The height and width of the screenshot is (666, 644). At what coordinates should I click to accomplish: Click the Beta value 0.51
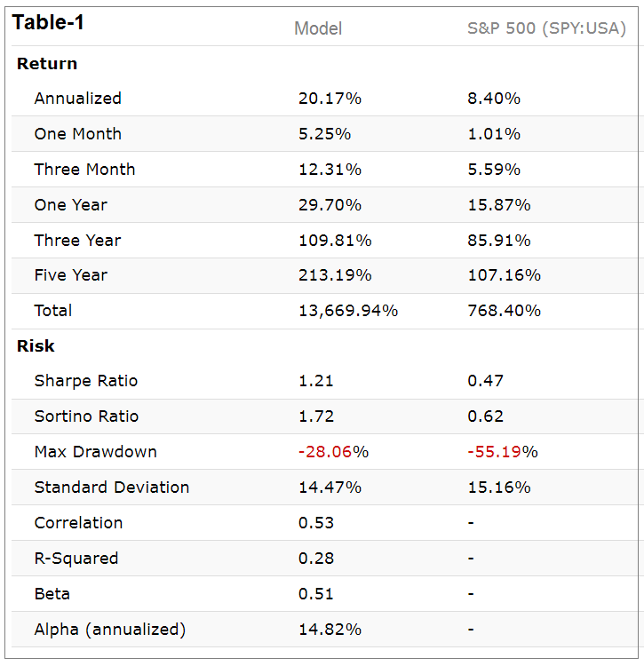[x=316, y=594]
